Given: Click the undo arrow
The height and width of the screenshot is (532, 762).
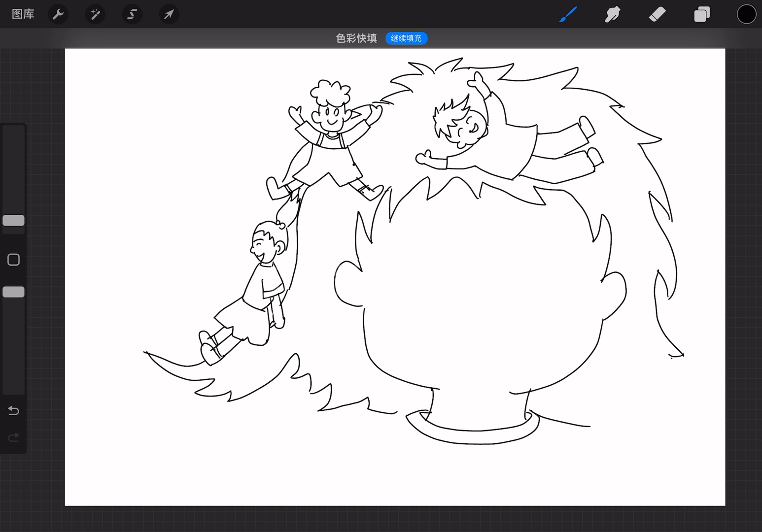Looking at the screenshot, I should [13, 410].
